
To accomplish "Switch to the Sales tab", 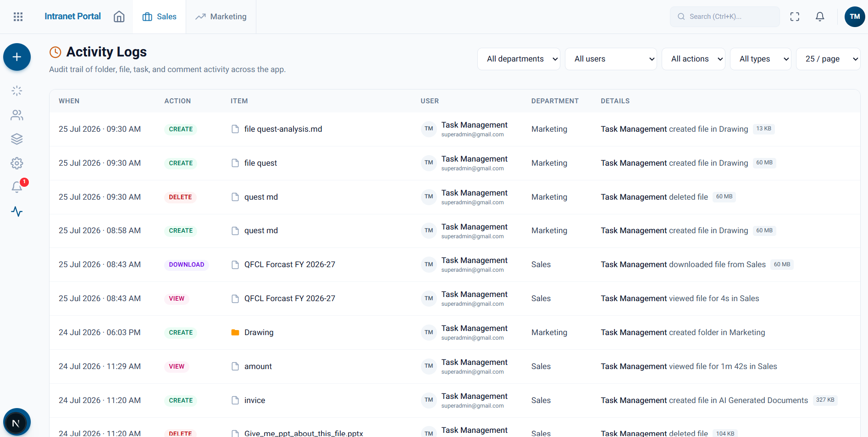I will pos(159,17).
